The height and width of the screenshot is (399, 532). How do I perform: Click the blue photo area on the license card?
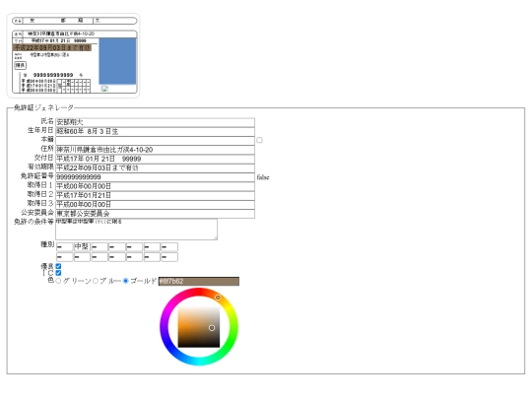point(117,61)
